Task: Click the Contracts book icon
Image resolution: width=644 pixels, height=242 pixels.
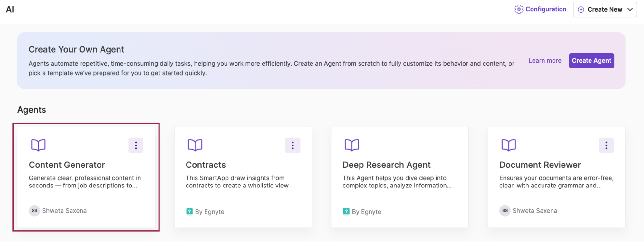Action: [x=195, y=145]
